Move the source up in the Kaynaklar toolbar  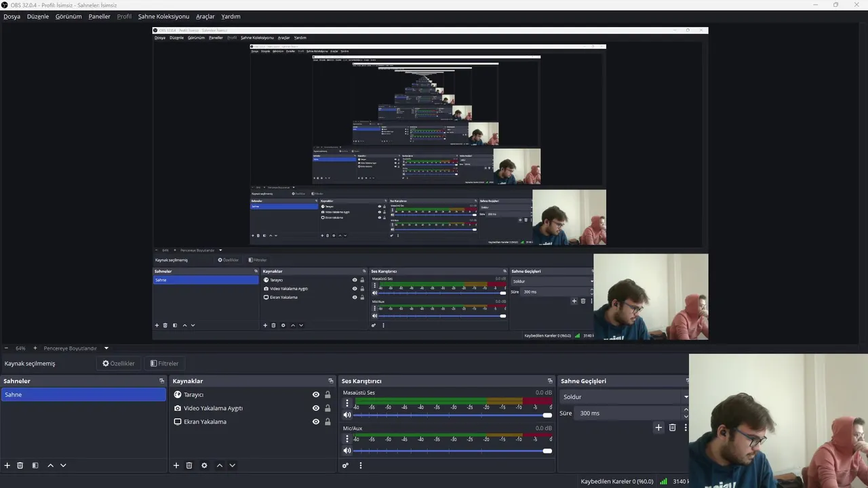pos(219,466)
